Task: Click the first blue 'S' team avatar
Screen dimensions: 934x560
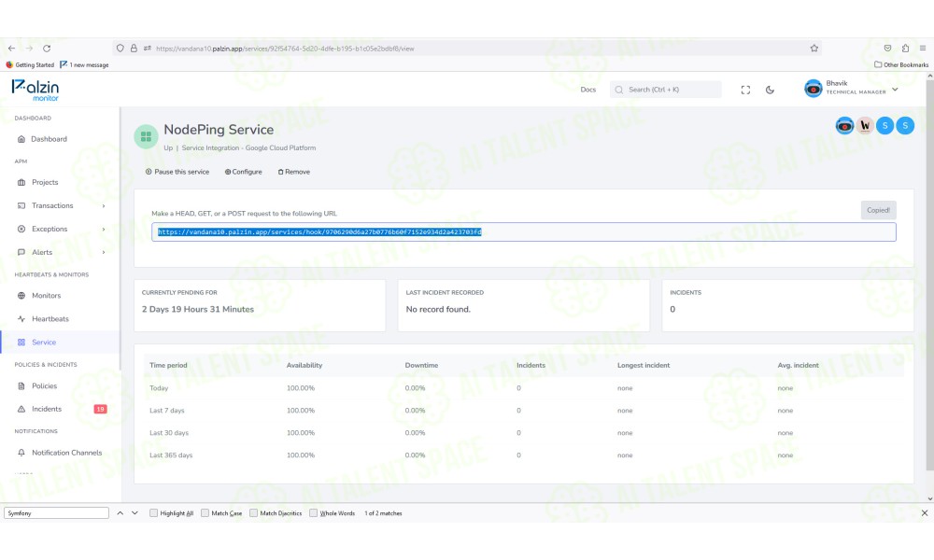Action: pos(885,126)
